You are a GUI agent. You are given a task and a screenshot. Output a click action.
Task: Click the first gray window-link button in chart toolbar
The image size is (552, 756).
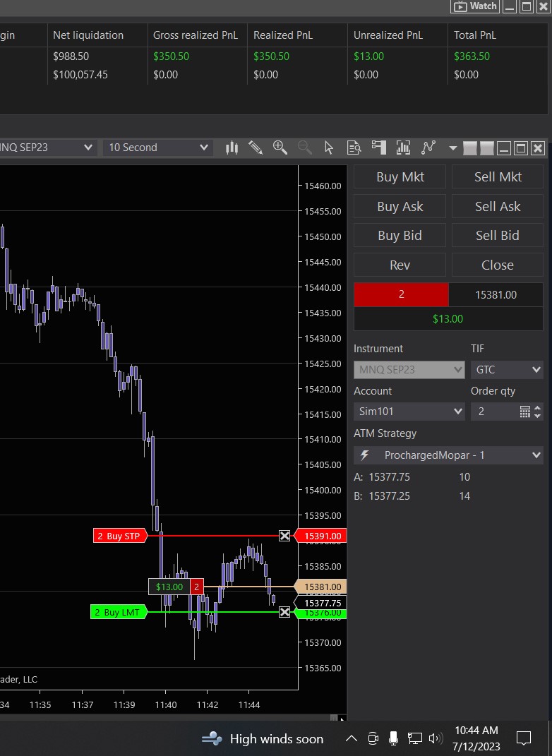tap(469, 148)
